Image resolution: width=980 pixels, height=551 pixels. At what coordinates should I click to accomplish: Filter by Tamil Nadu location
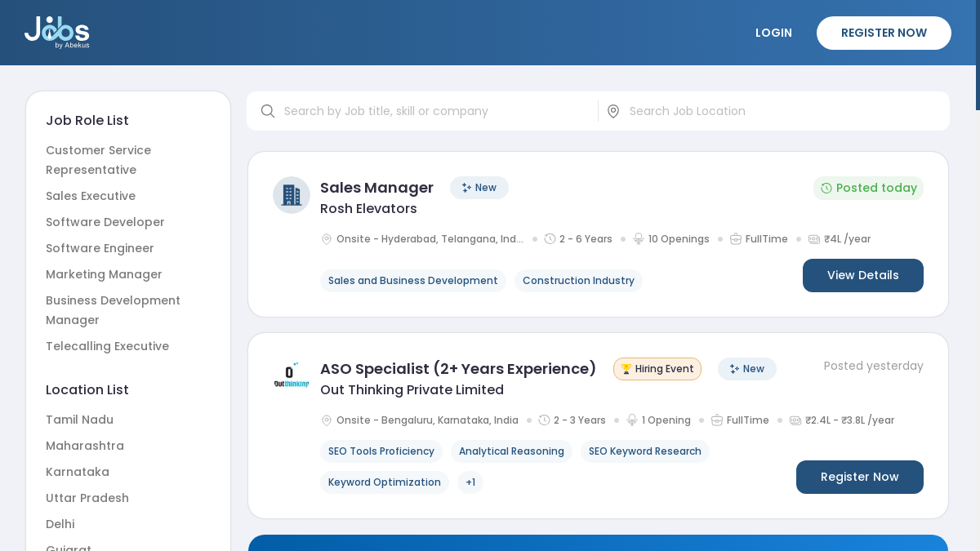(x=79, y=420)
